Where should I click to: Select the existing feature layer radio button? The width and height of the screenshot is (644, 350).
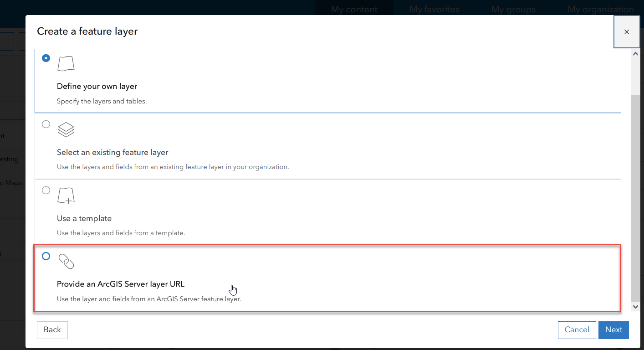coord(46,124)
